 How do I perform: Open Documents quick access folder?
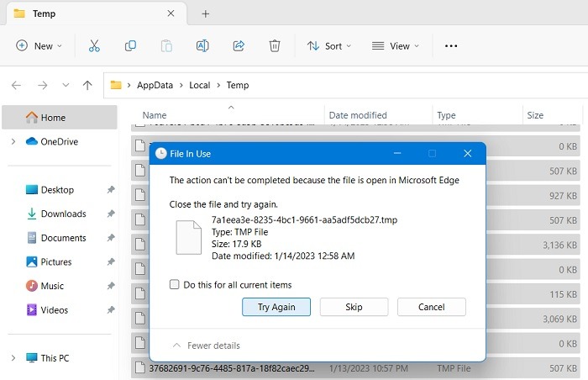click(x=63, y=238)
